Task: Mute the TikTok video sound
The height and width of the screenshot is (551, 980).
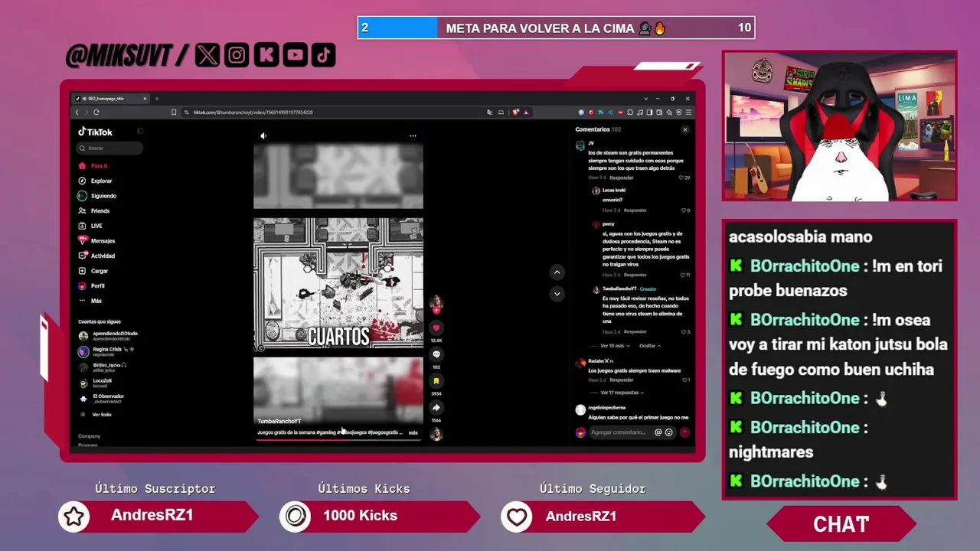Action: tap(263, 135)
